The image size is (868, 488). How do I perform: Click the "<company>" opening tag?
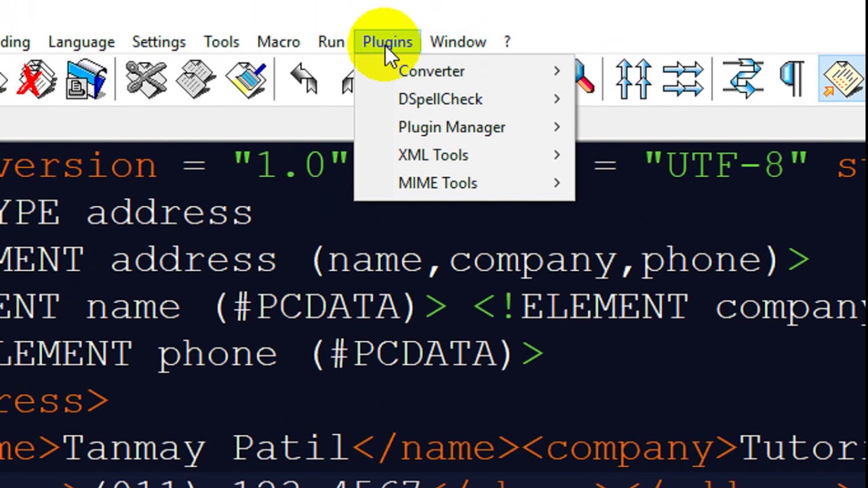pyautogui.click(x=630, y=449)
